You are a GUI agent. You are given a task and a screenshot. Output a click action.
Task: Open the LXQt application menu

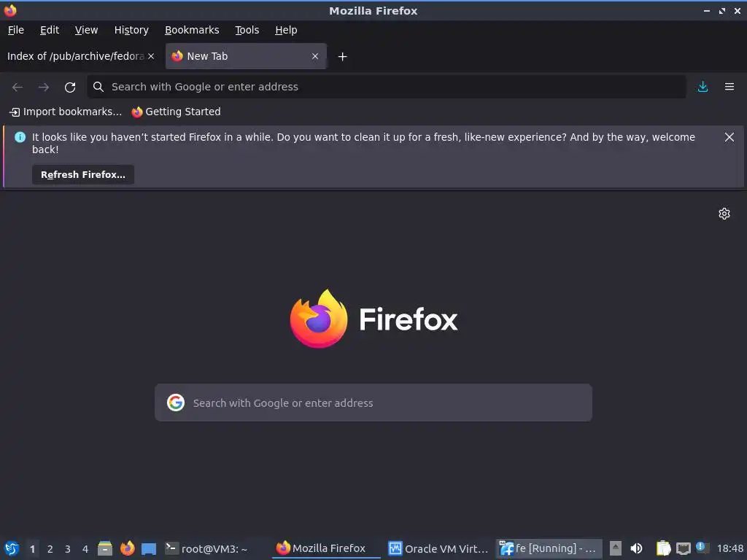(12, 548)
